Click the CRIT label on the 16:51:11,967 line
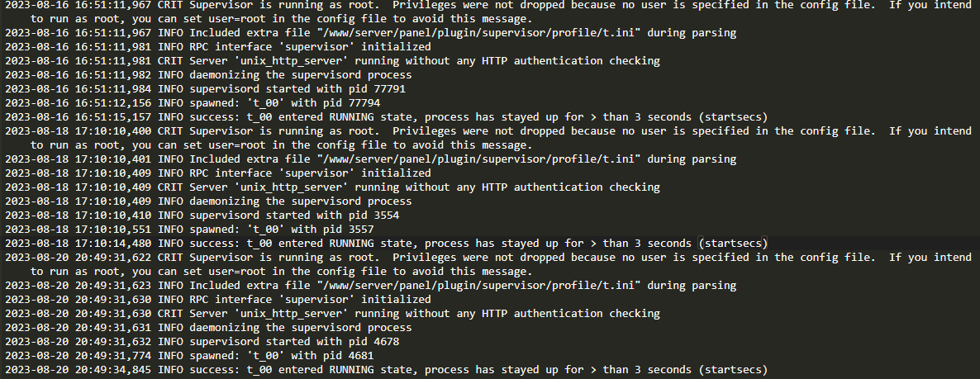The image size is (980, 379). tap(170, 4)
